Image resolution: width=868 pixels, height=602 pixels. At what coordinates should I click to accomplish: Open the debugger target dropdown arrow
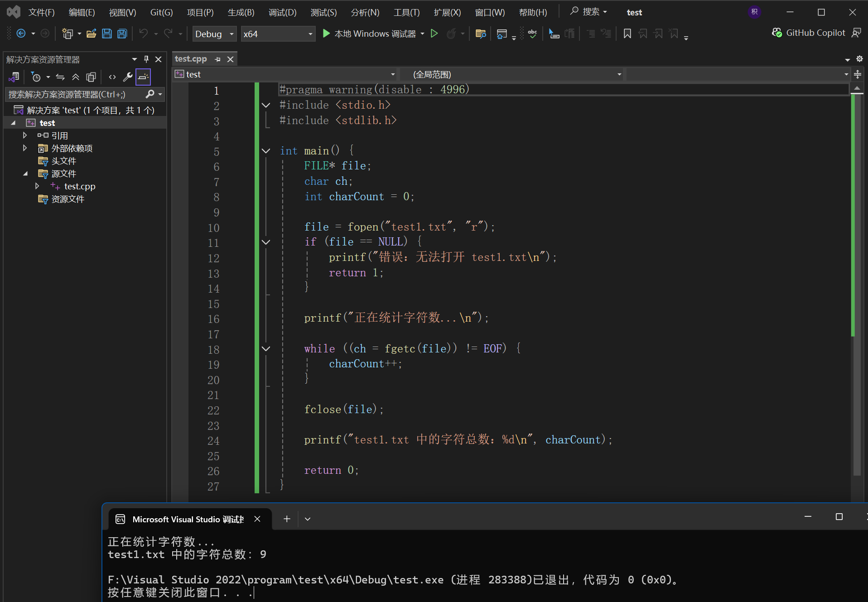tap(422, 34)
